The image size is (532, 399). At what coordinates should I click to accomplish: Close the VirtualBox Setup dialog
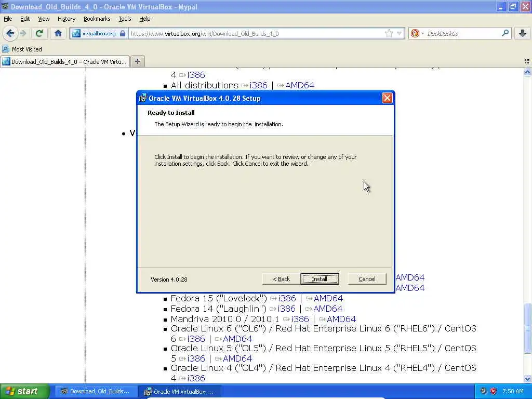[x=387, y=98]
